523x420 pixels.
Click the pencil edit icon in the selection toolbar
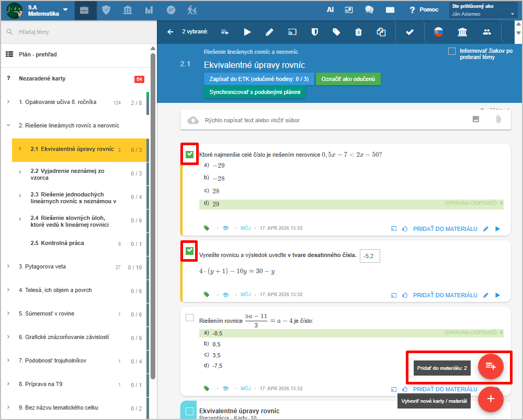[x=269, y=32]
